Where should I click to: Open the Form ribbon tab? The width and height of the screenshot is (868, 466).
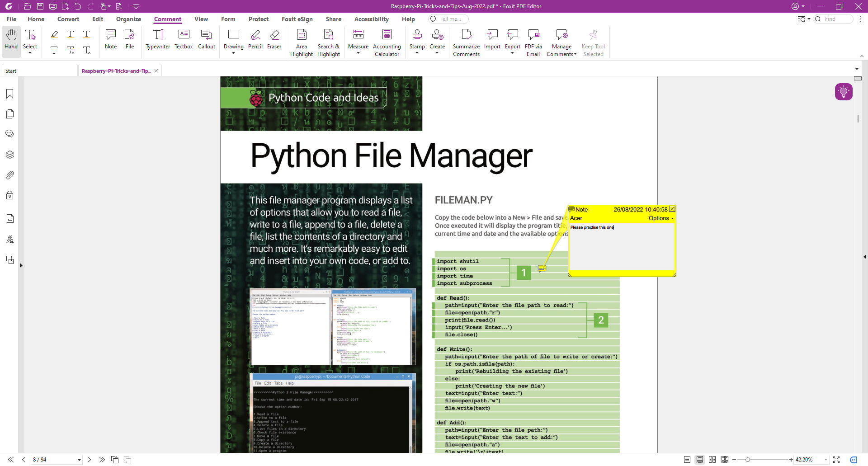click(x=228, y=19)
